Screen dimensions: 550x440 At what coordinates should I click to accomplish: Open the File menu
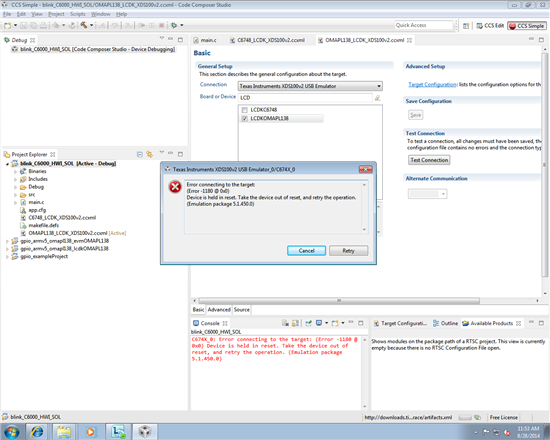pos(7,14)
